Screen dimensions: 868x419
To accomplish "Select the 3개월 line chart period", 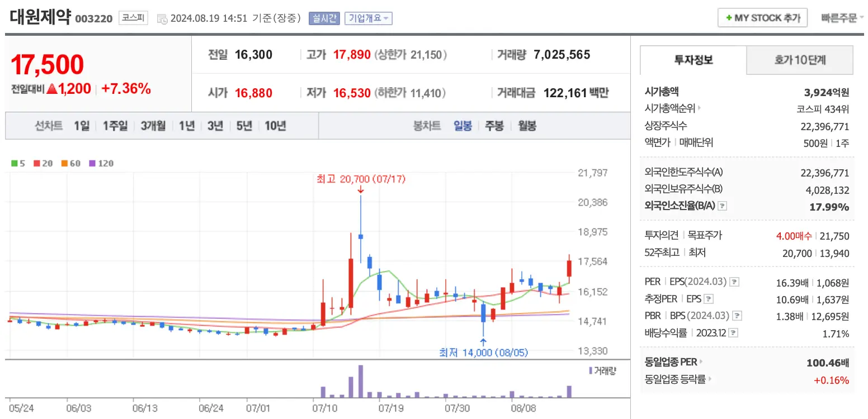I will pyautogui.click(x=153, y=126).
